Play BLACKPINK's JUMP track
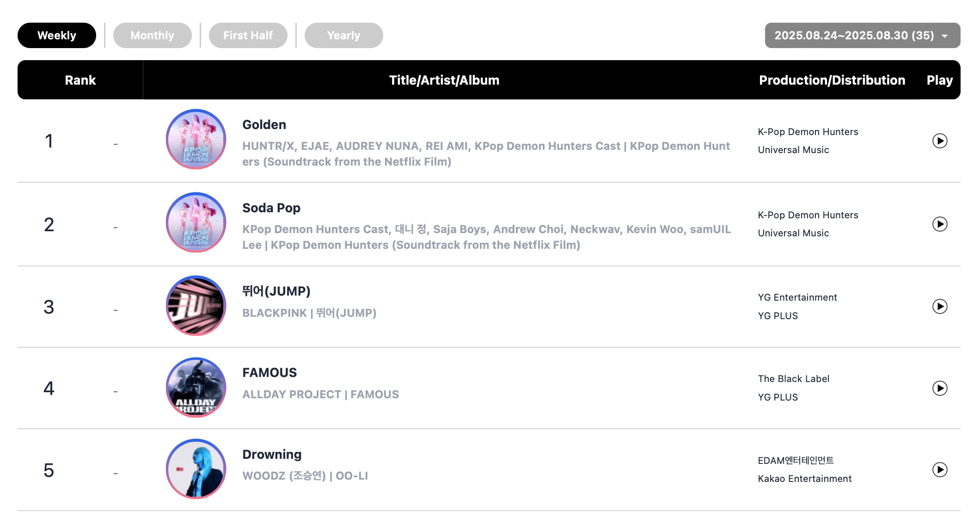This screenshot has height=518, width=980. tap(940, 306)
